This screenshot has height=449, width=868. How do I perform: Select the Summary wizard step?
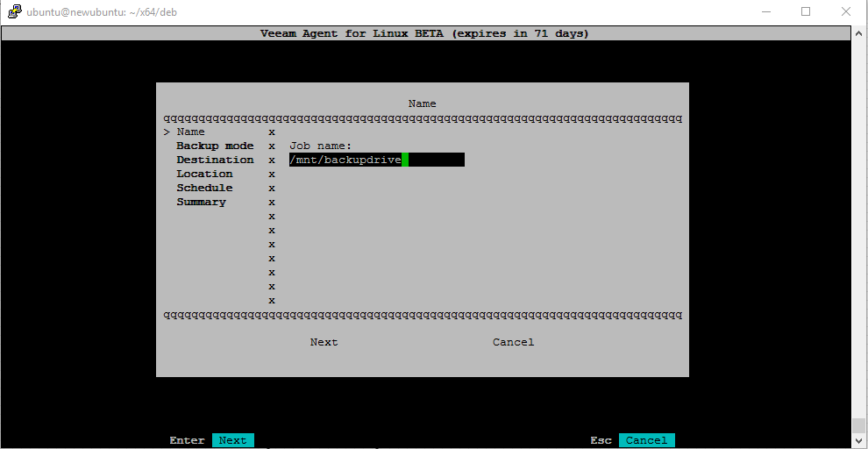tap(201, 202)
